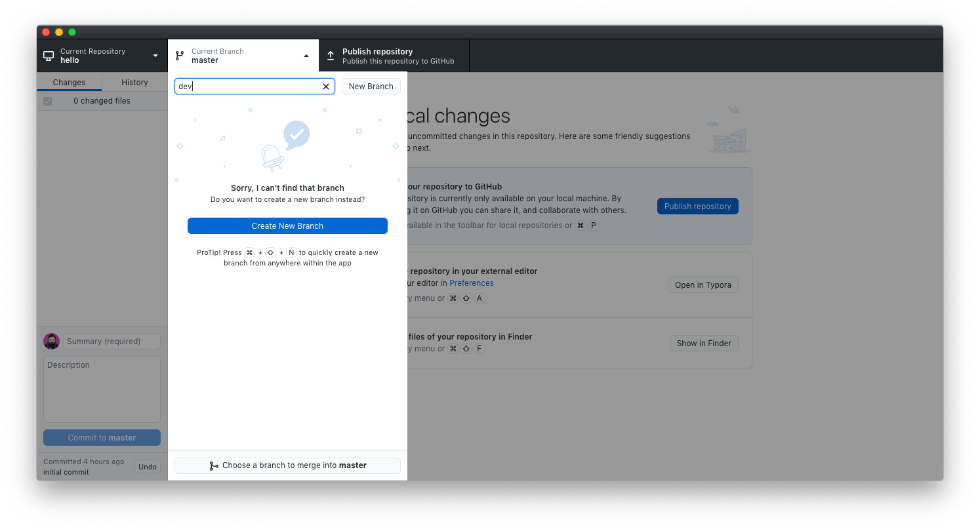This screenshot has height=529, width=980.
Task: Select the checkbox beside 0 changed files
Action: 47,100
